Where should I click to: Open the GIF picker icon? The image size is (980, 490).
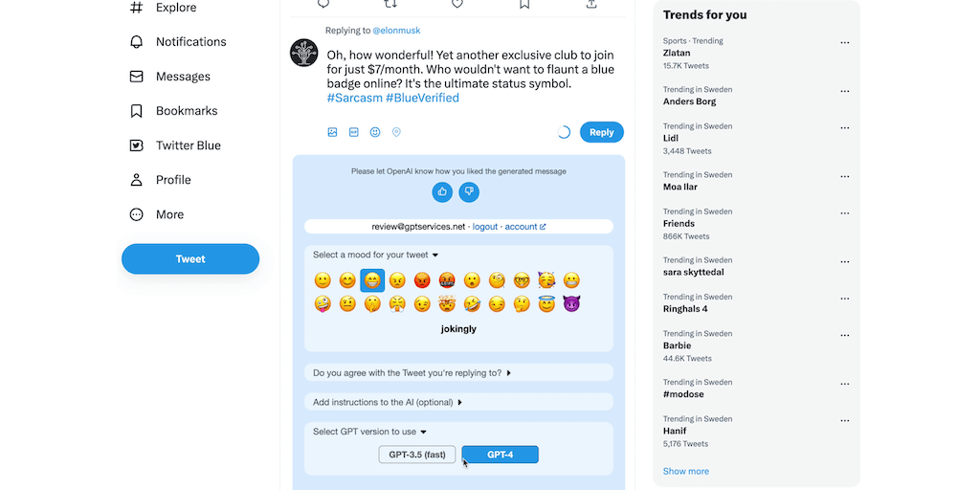[353, 132]
